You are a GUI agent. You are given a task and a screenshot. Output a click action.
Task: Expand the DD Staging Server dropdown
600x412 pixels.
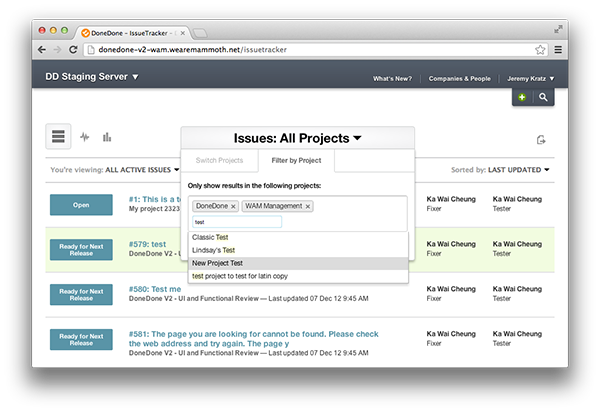(x=92, y=77)
